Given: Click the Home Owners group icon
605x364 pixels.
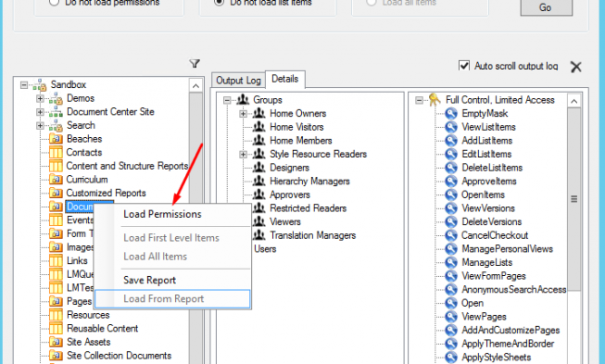Looking at the screenshot, I should [258, 113].
